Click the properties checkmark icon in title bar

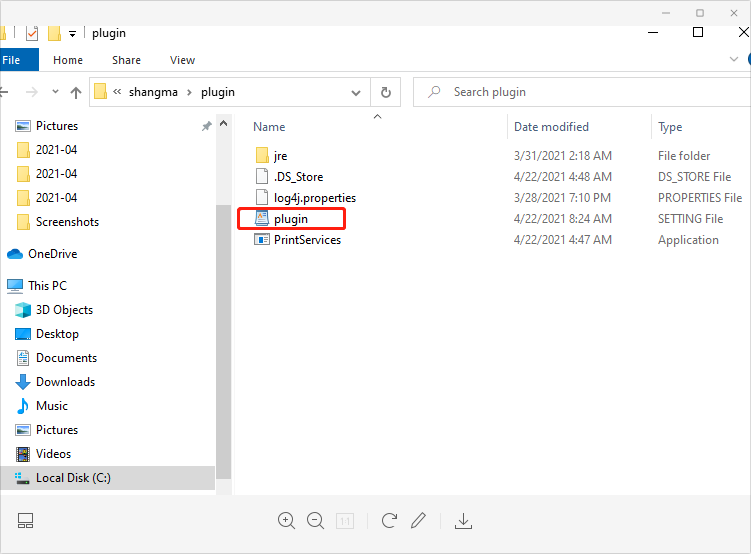coord(32,33)
